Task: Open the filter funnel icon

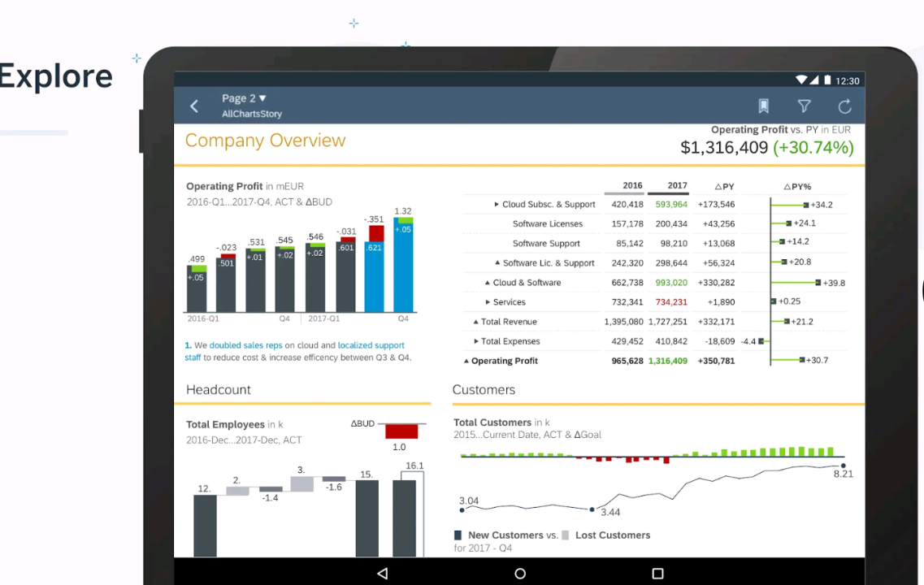Action: pyautogui.click(x=805, y=106)
